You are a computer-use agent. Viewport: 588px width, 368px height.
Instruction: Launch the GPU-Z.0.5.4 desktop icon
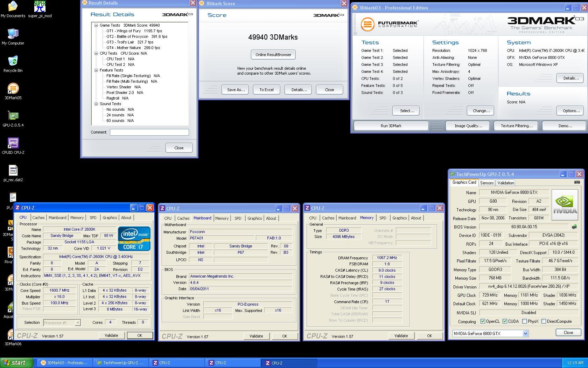tap(13, 118)
